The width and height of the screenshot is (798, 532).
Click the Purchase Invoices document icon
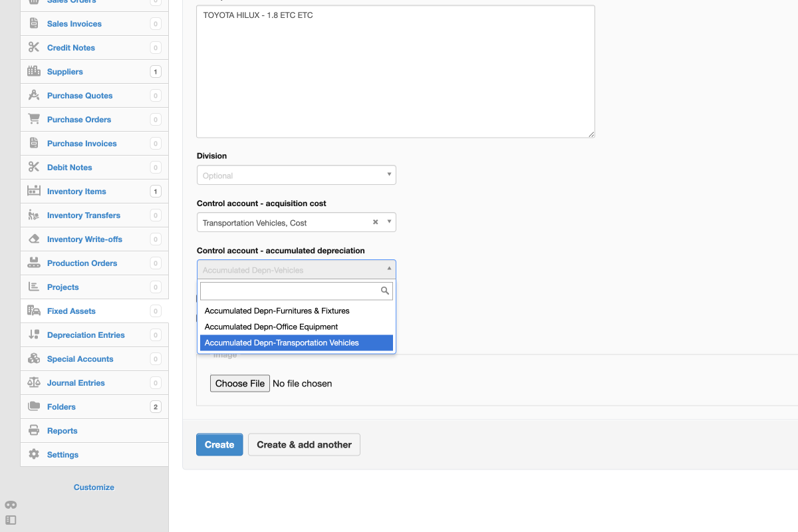(x=34, y=144)
